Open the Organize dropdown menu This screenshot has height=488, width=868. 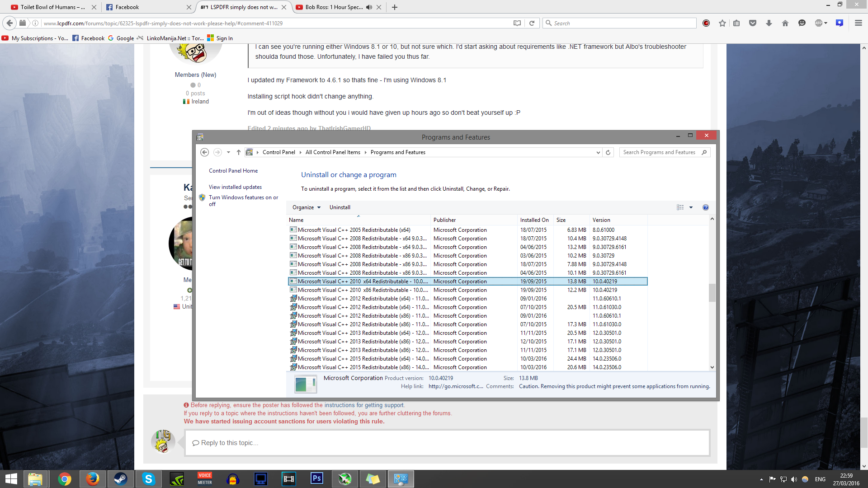click(x=306, y=207)
